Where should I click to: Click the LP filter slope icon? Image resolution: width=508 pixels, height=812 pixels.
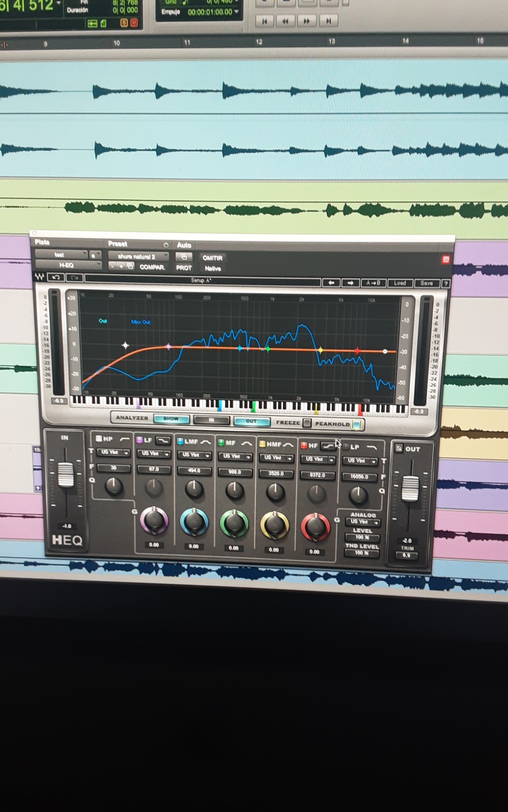pos(372,448)
